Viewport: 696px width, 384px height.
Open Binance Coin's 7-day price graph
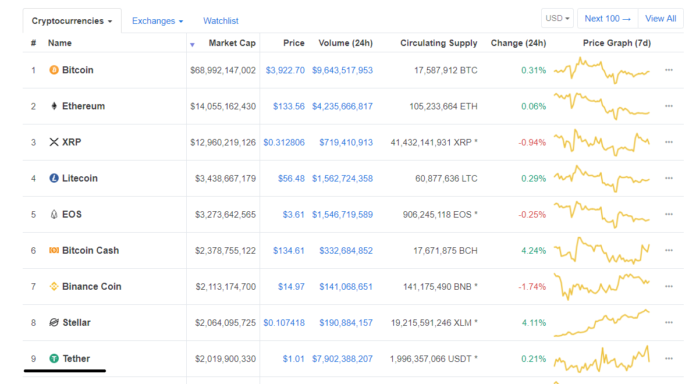click(x=601, y=286)
